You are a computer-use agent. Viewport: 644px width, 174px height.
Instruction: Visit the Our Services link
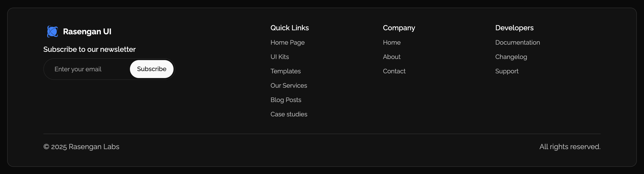pos(289,85)
